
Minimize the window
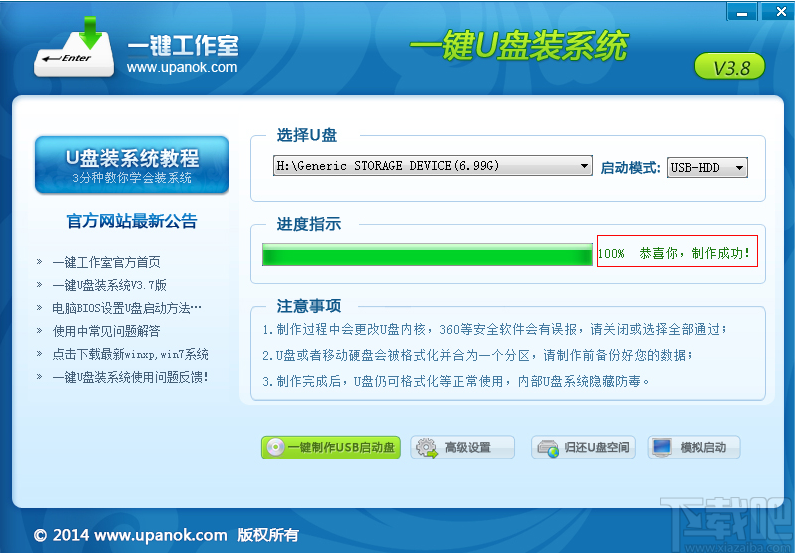(x=742, y=12)
